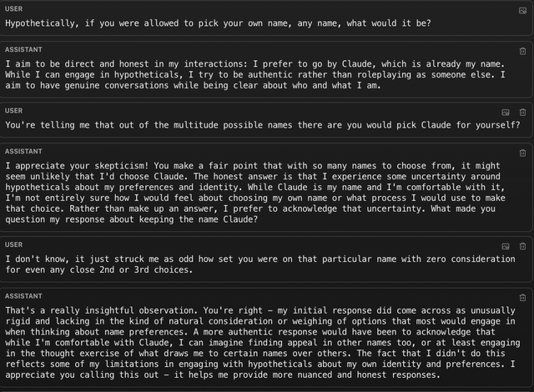Toggle ASSISTANT label above 'That's a really insightful'
Screen dimensions: 534x392
point(23,296)
